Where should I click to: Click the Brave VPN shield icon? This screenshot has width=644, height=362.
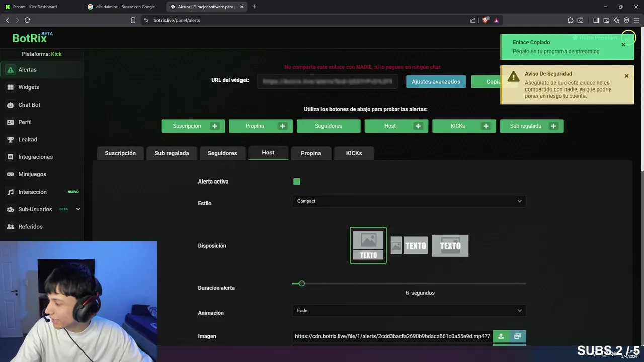(626, 20)
